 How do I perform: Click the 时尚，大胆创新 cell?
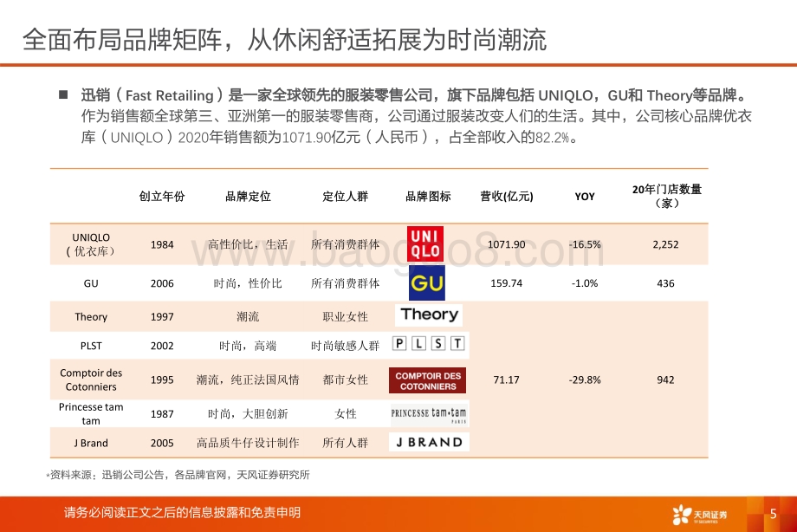pyautogui.click(x=248, y=414)
